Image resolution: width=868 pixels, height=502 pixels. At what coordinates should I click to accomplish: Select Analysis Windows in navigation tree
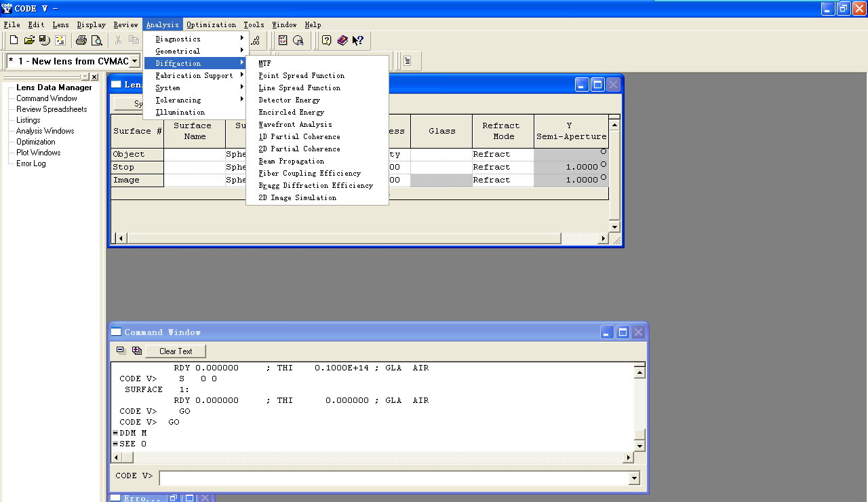tap(45, 131)
